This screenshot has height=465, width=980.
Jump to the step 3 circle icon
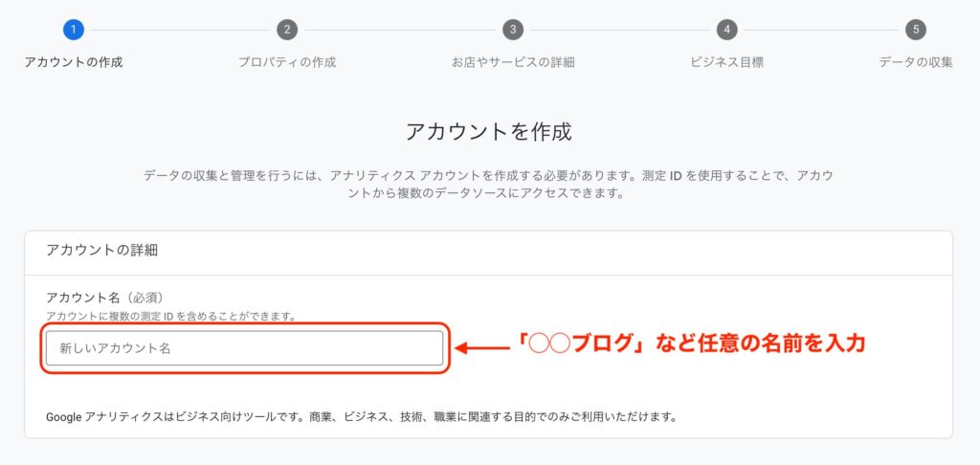[x=513, y=30]
